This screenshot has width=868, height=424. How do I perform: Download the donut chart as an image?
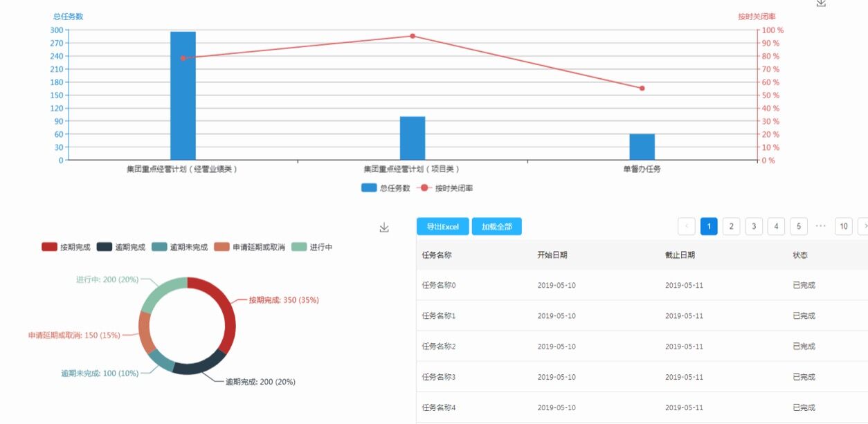[384, 228]
